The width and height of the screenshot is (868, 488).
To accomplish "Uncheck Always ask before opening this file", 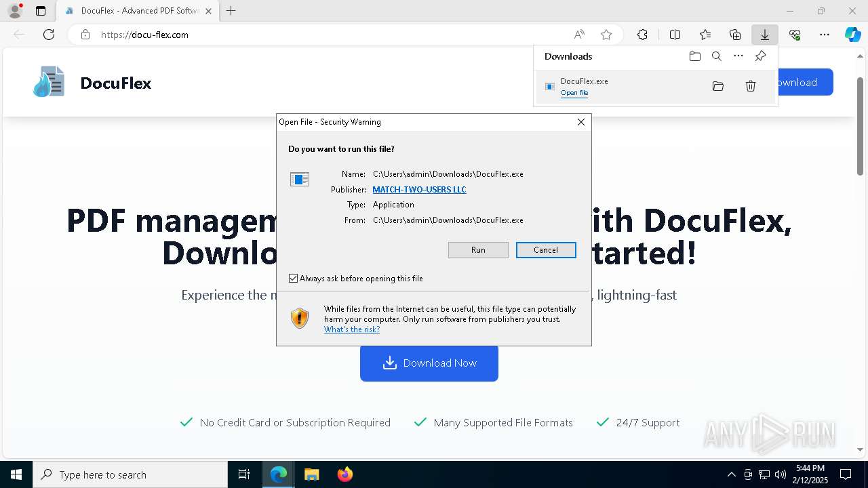I will coord(293,279).
